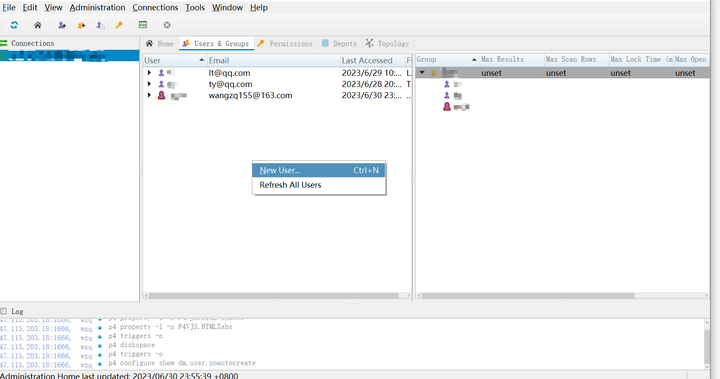
Task: Click the grey circled X stop icon
Action: (x=167, y=25)
